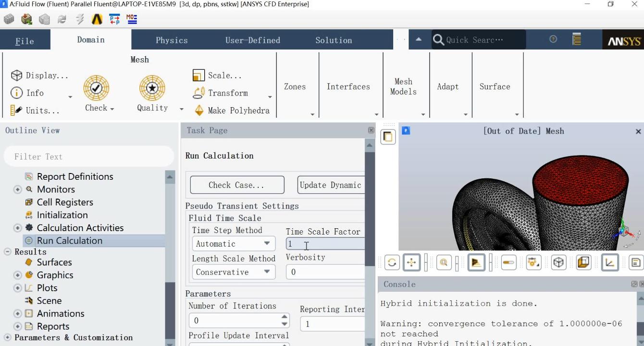
Task: Open the Time Step Method dropdown
Action: [x=234, y=244]
